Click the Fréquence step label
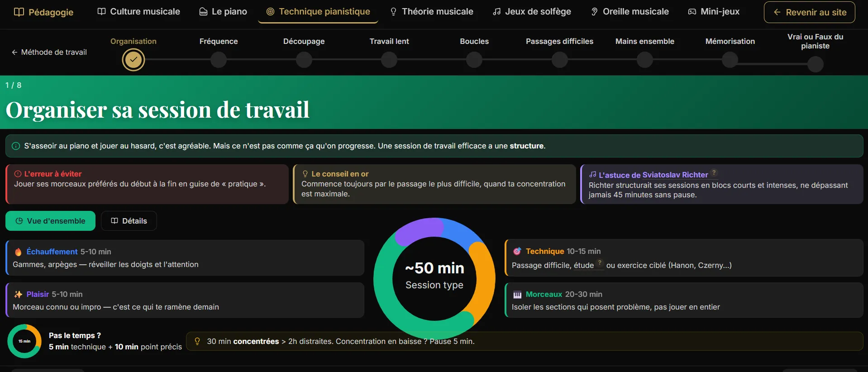The height and width of the screenshot is (372, 868). pyautogui.click(x=219, y=41)
